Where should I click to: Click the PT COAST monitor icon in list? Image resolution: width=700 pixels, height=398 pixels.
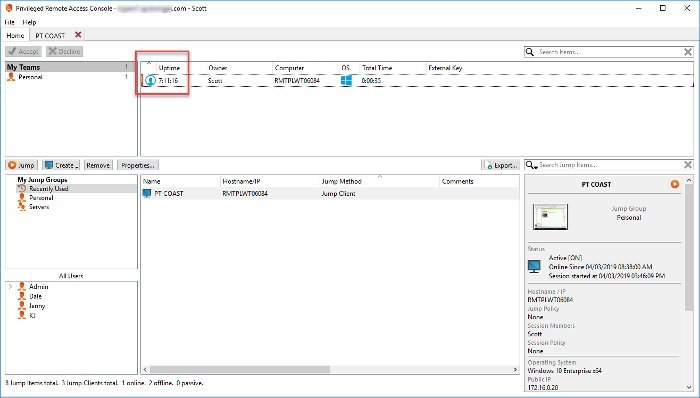[147, 194]
